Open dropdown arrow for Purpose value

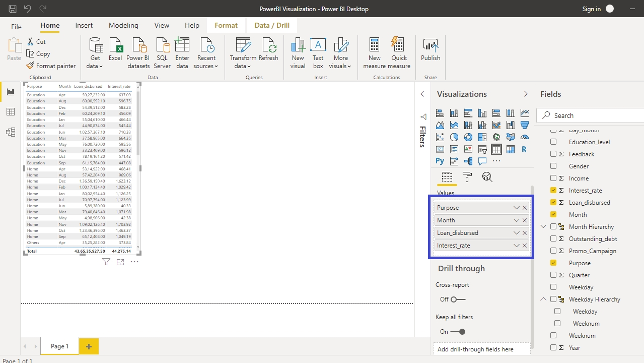coord(516,208)
